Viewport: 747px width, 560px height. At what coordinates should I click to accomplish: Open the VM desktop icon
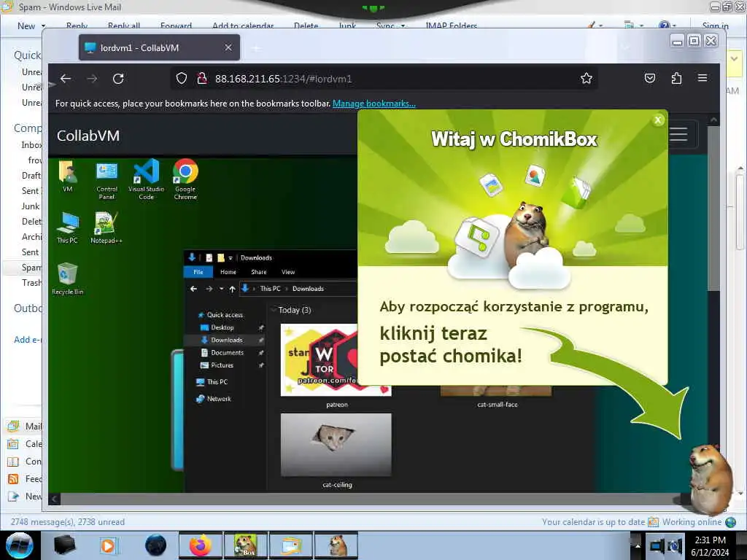68,176
